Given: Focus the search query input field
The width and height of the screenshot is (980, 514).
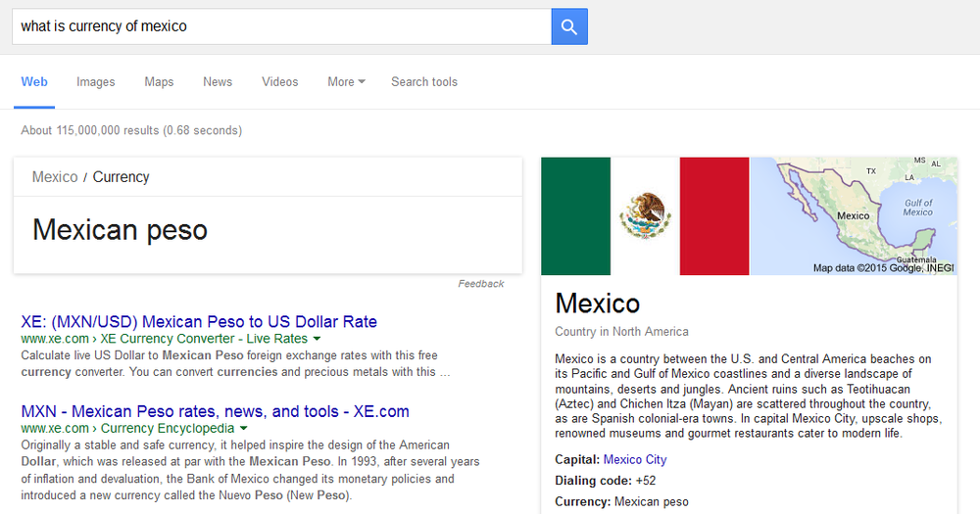Looking at the screenshot, I should tap(281, 26).
